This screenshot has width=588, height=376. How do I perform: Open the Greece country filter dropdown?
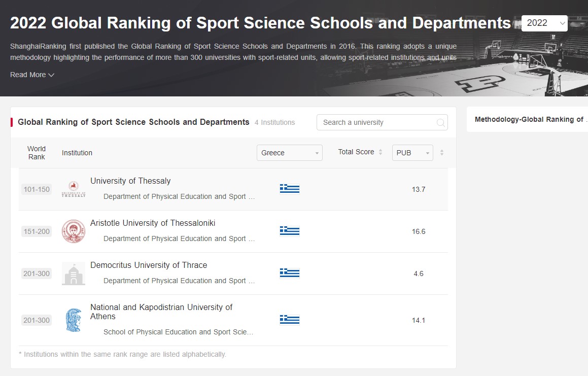[290, 153]
